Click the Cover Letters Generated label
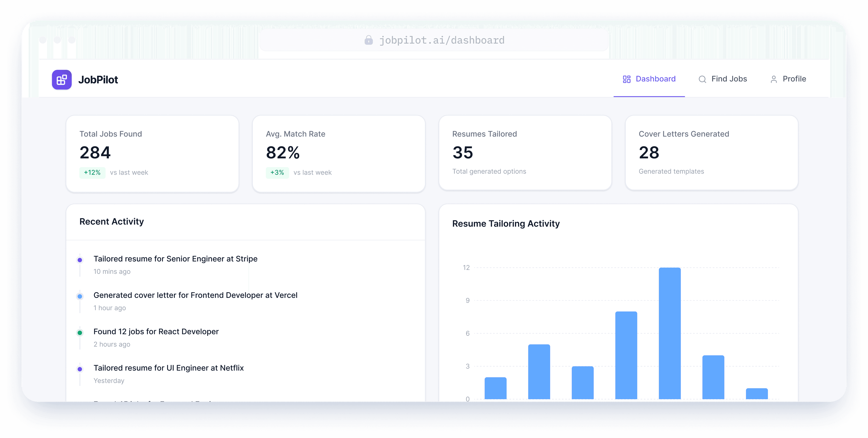Screen dimensions: 868x438 684,134
